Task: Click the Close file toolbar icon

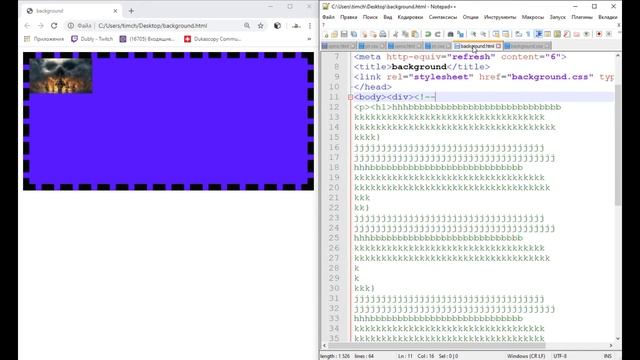Action: (x=364, y=34)
